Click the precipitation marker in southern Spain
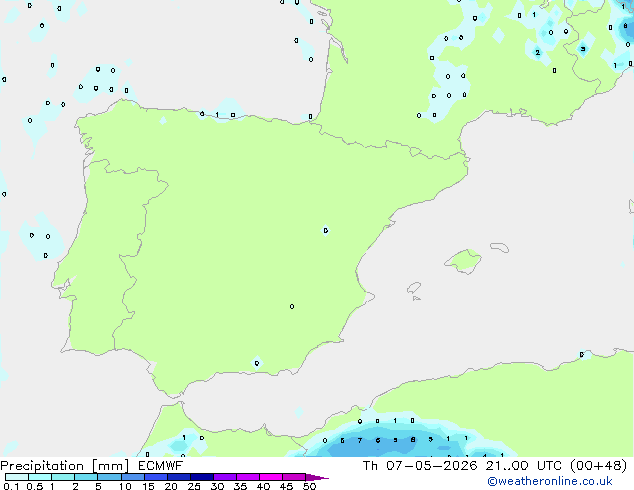Viewport: 634px width, 490px height. coord(257,363)
